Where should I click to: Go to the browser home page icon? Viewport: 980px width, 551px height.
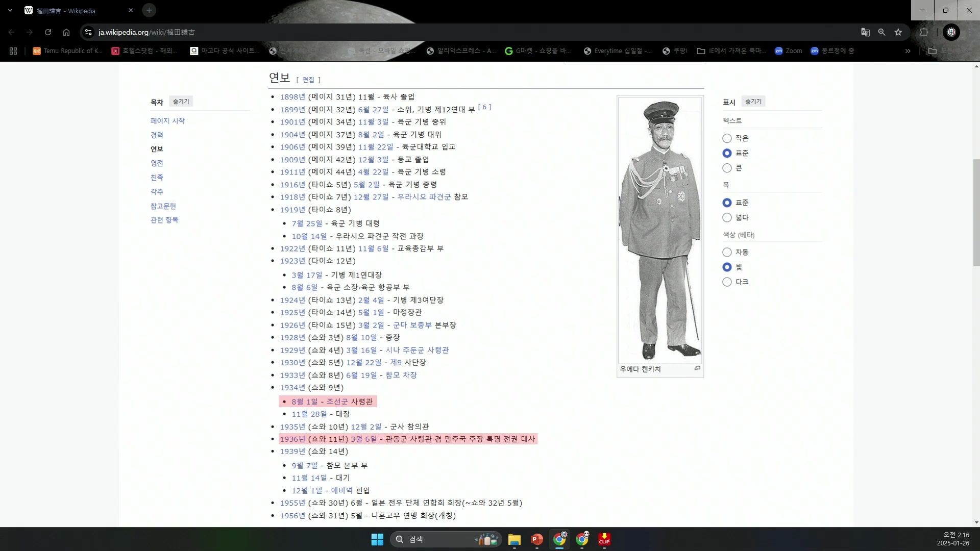[x=66, y=32]
